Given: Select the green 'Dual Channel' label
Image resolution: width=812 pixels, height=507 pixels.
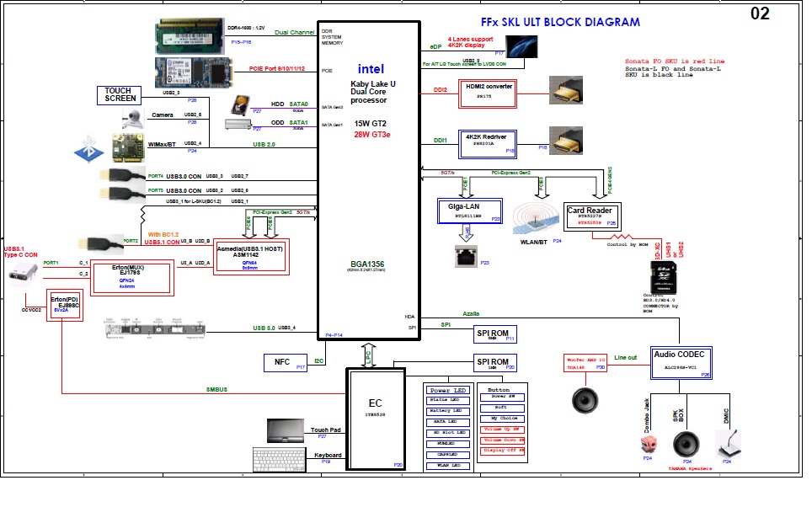Looking at the screenshot, I should (x=294, y=32).
